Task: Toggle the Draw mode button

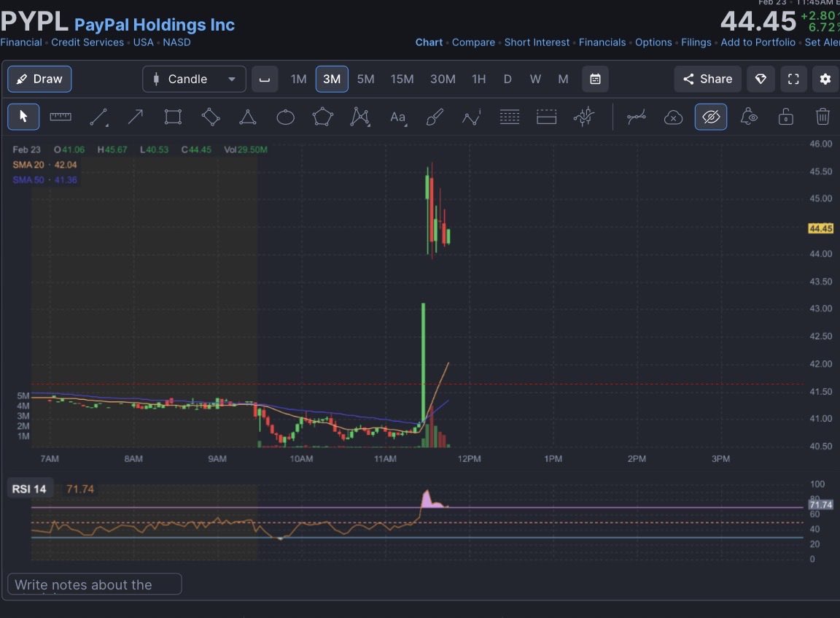Action: [39, 80]
